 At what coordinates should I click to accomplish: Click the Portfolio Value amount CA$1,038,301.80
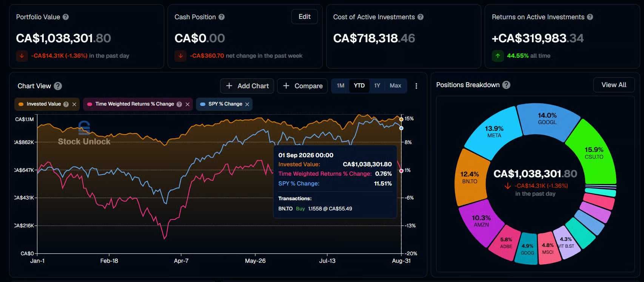pyautogui.click(x=63, y=38)
